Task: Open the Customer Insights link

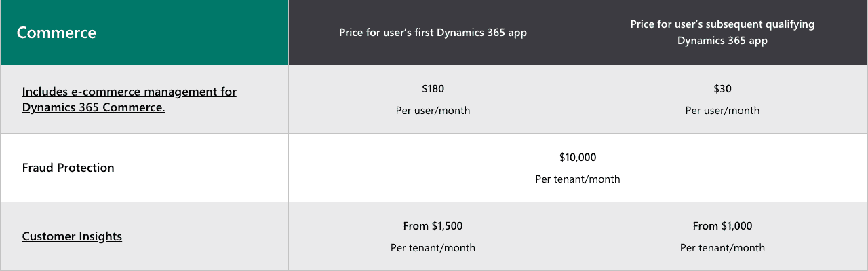Action: [72, 236]
